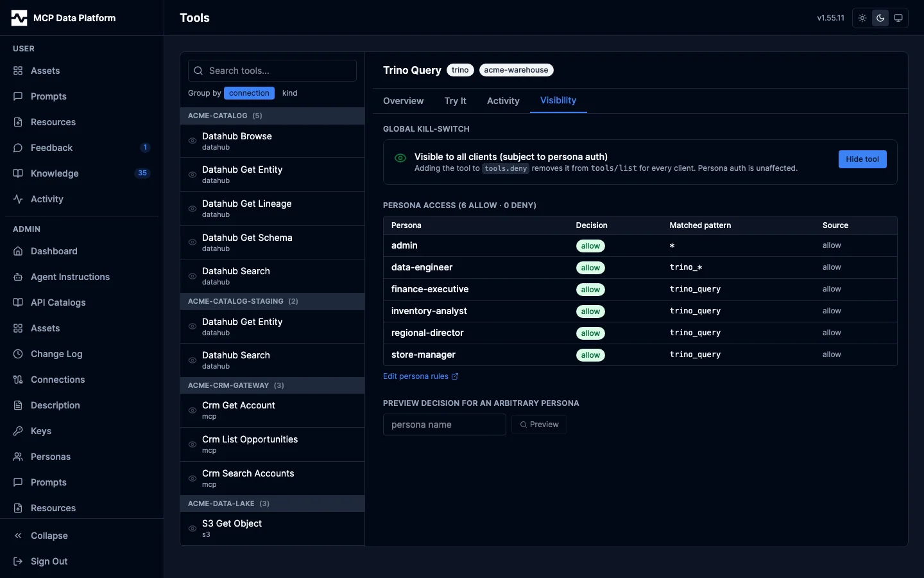Viewport: 924px width, 578px height.
Task: Toggle eye icon for acme-catalog Datahub Get Entity
Action: [x=193, y=175]
